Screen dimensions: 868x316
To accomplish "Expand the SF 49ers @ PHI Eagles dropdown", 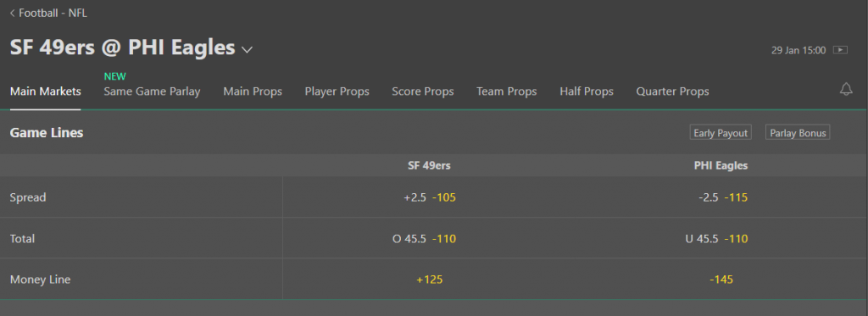I will tap(247, 50).
